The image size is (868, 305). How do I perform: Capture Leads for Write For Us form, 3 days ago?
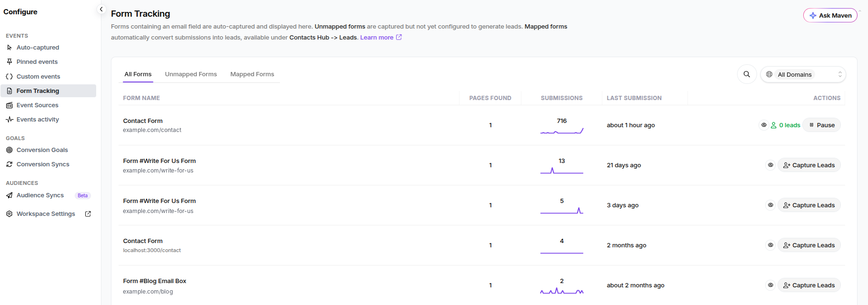pyautogui.click(x=809, y=205)
